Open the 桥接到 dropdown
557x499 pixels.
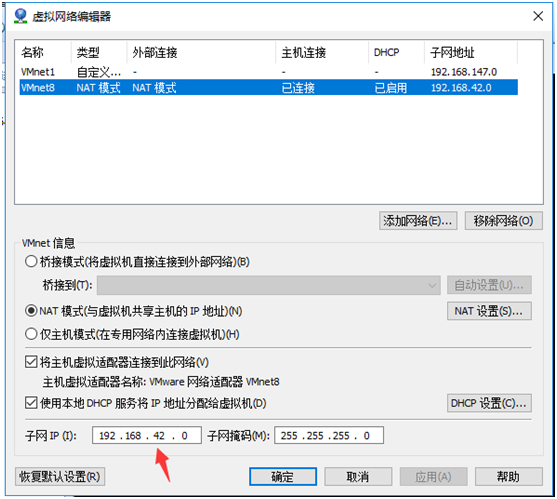269,285
